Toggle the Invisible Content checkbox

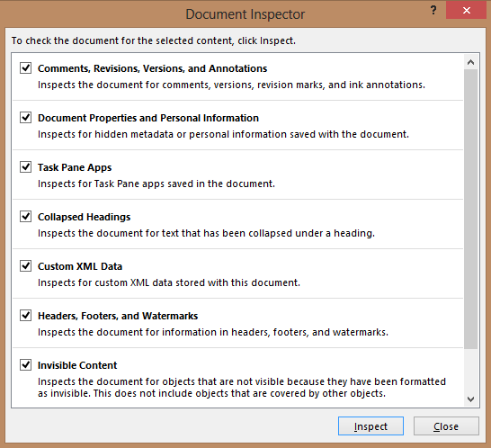point(26,365)
